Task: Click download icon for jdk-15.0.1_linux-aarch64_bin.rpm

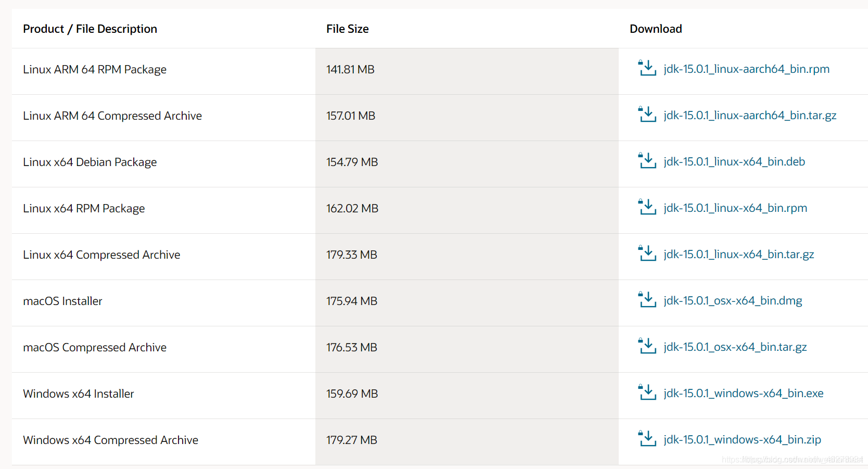Action: point(647,68)
